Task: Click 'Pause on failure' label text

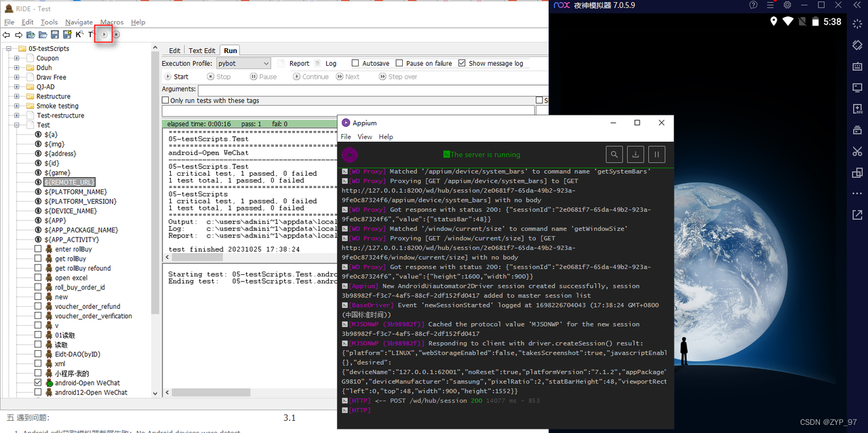Action: click(x=429, y=62)
